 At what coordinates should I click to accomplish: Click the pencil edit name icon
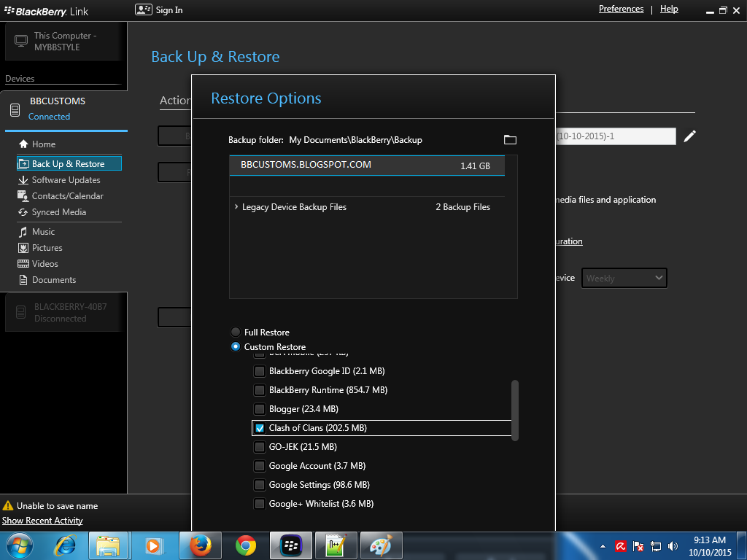[x=689, y=136]
